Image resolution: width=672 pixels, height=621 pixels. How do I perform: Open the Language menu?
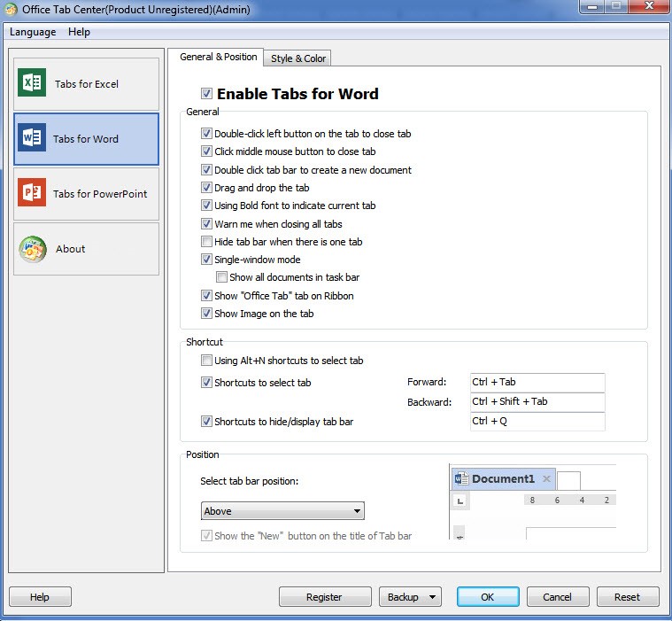33,32
